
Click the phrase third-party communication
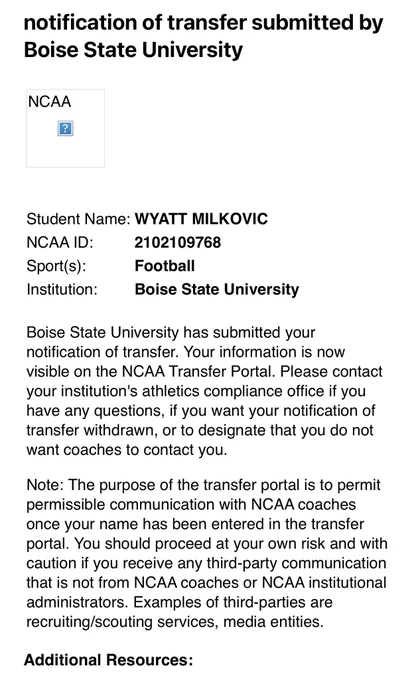pos(296,563)
